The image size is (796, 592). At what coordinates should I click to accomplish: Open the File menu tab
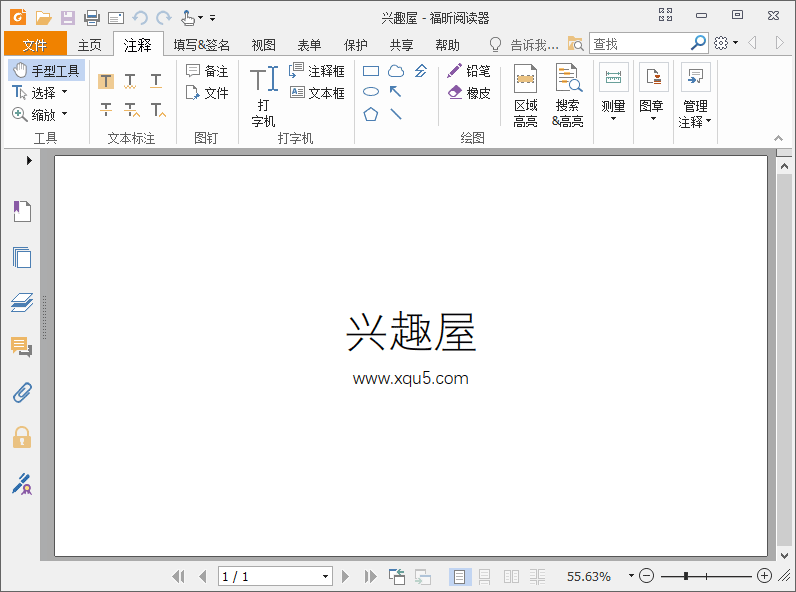[35, 45]
